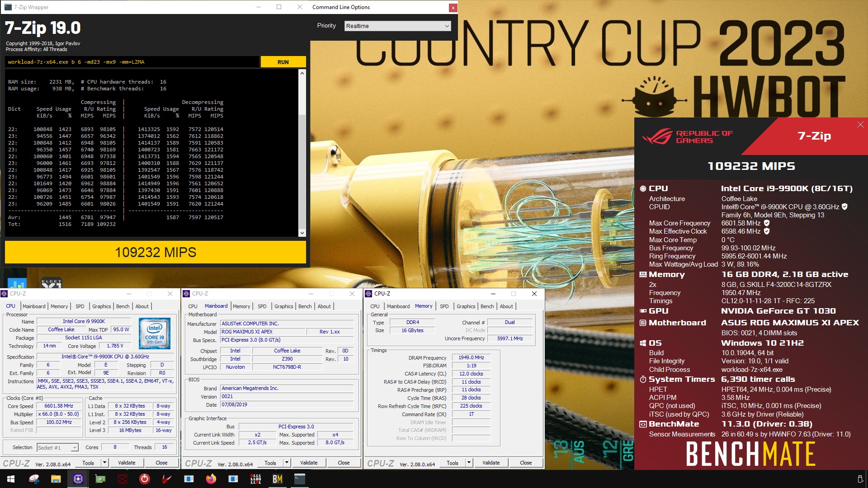Open the BenchMate BM taskbar icon
Viewport: 868px width, 488px height.
pos(278,479)
